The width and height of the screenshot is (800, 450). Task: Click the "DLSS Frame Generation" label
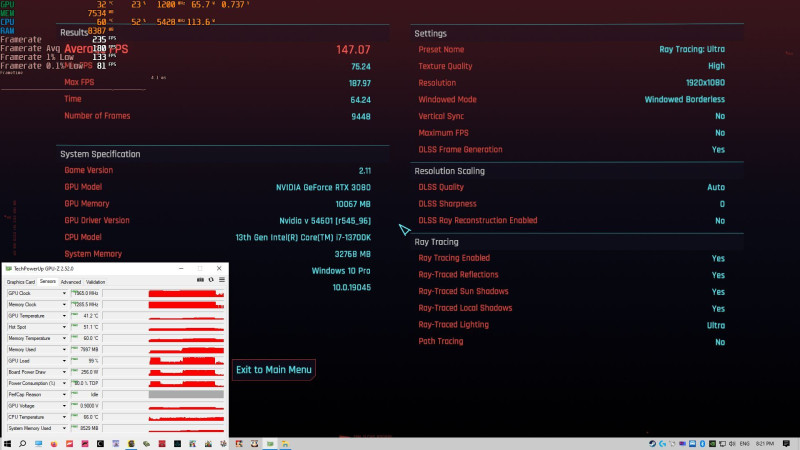point(460,149)
